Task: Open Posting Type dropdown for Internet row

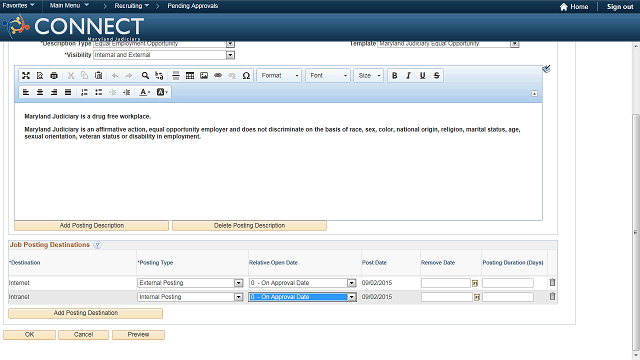Action: 239,283
